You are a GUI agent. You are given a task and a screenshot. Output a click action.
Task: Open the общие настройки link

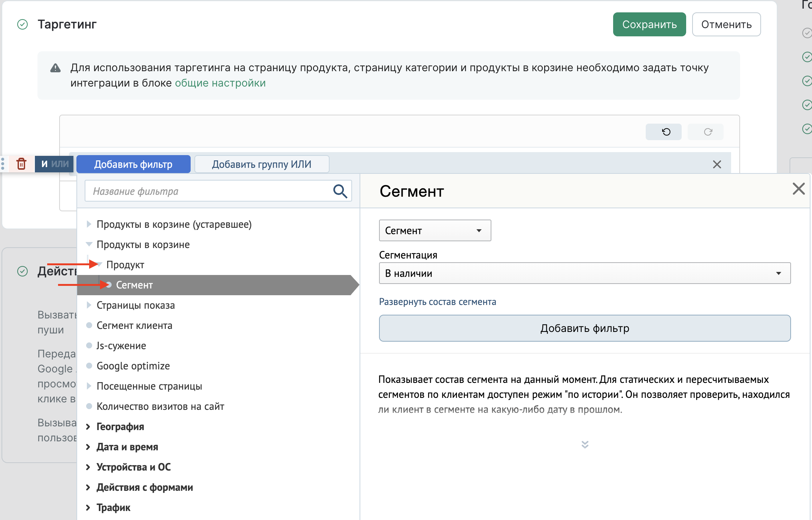[x=220, y=83]
